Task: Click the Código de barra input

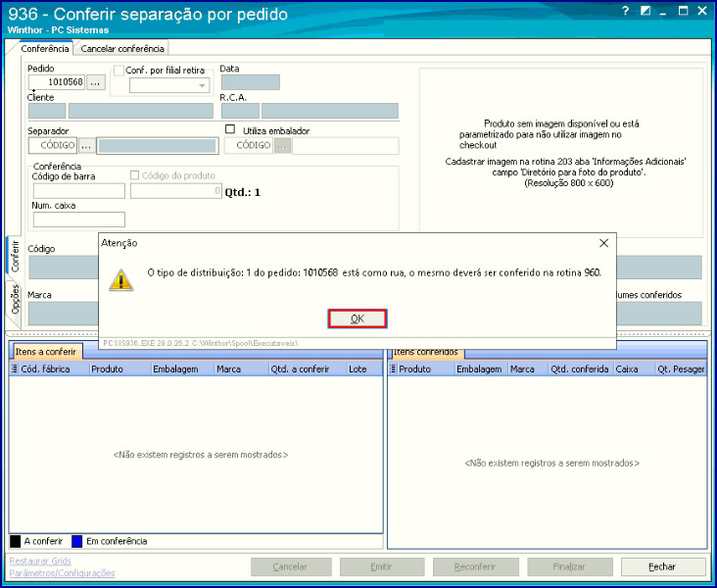Action: 79,191
